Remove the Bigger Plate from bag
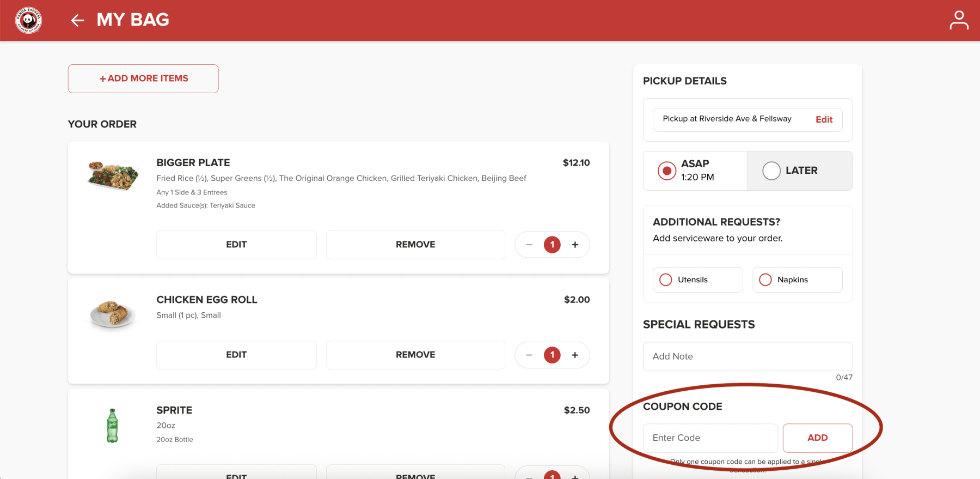 click(x=415, y=245)
